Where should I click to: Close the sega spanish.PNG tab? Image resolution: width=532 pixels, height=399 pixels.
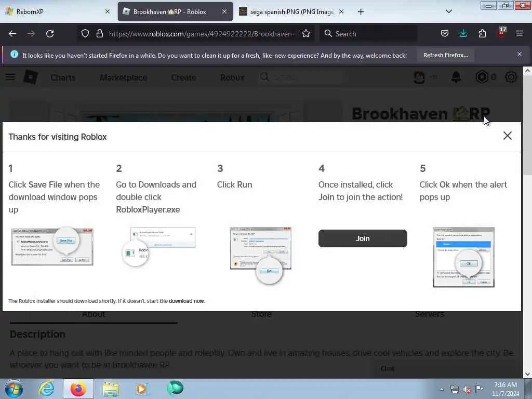tap(341, 11)
